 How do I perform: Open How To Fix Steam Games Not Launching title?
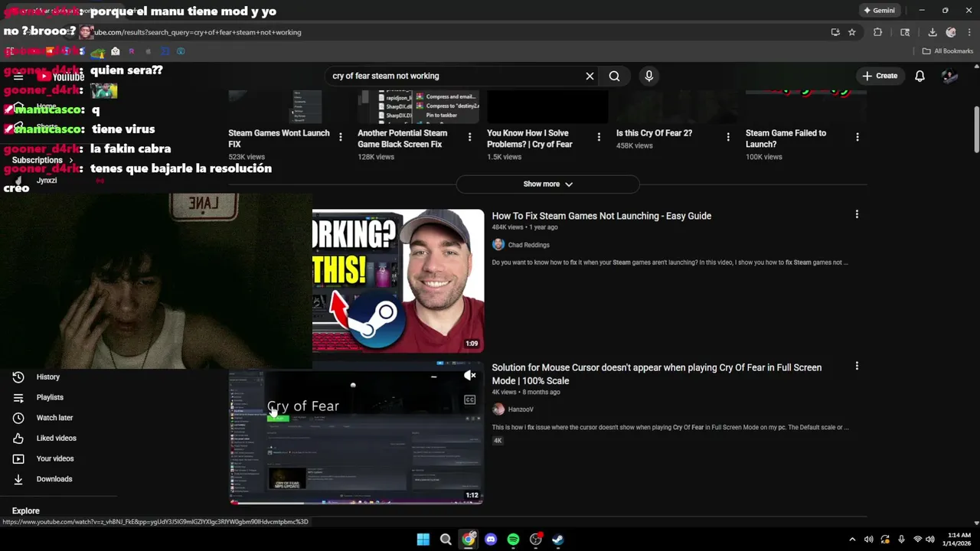pyautogui.click(x=601, y=216)
